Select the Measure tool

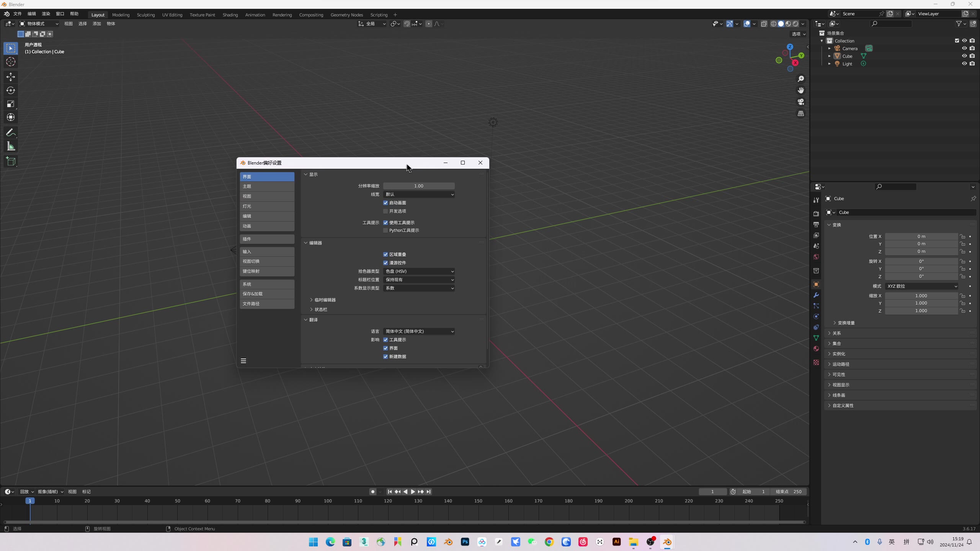(11, 146)
